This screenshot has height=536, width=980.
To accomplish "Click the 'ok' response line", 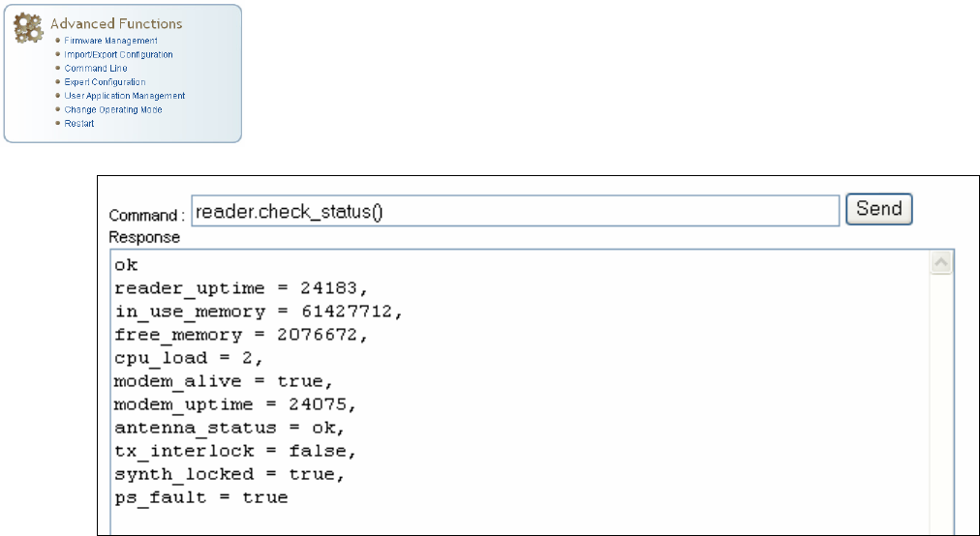I will coord(126,265).
